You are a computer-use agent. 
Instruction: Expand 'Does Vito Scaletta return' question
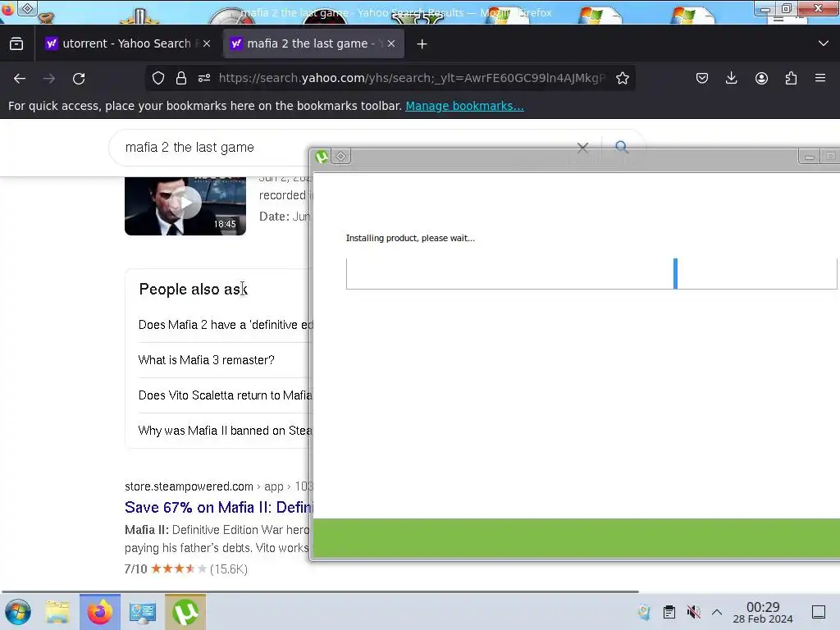point(225,395)
